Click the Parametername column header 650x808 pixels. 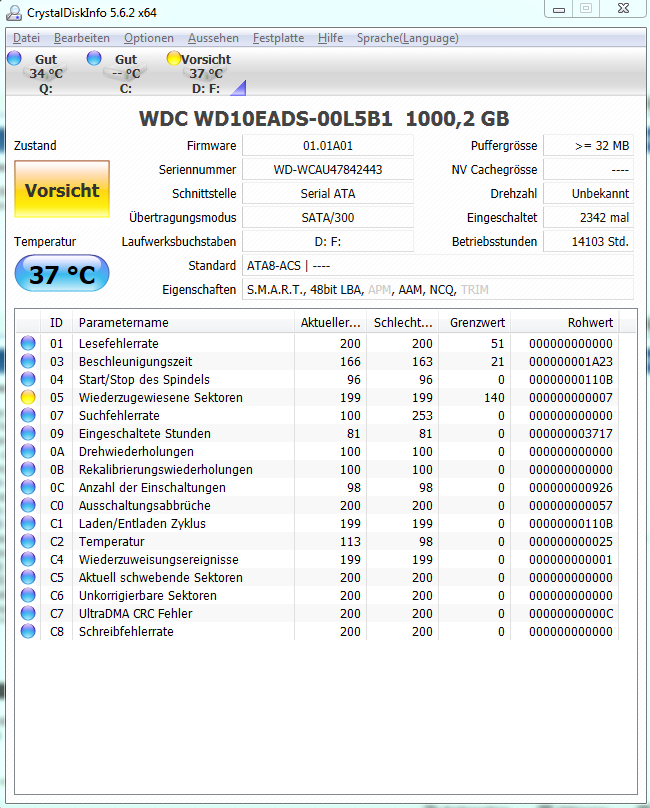pos(184,323)
